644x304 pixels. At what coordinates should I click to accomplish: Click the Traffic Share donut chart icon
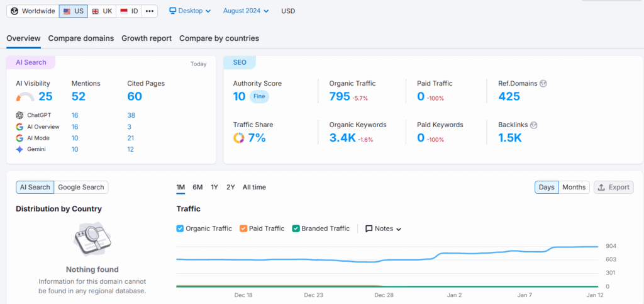point(239,138)
